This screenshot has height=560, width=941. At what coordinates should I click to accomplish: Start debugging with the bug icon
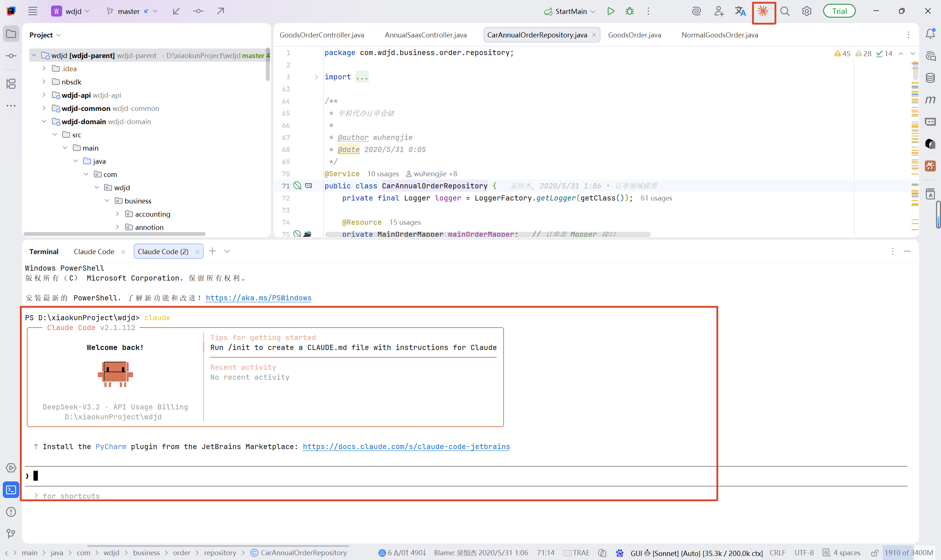pyautogui.click(x=629, y=11)
